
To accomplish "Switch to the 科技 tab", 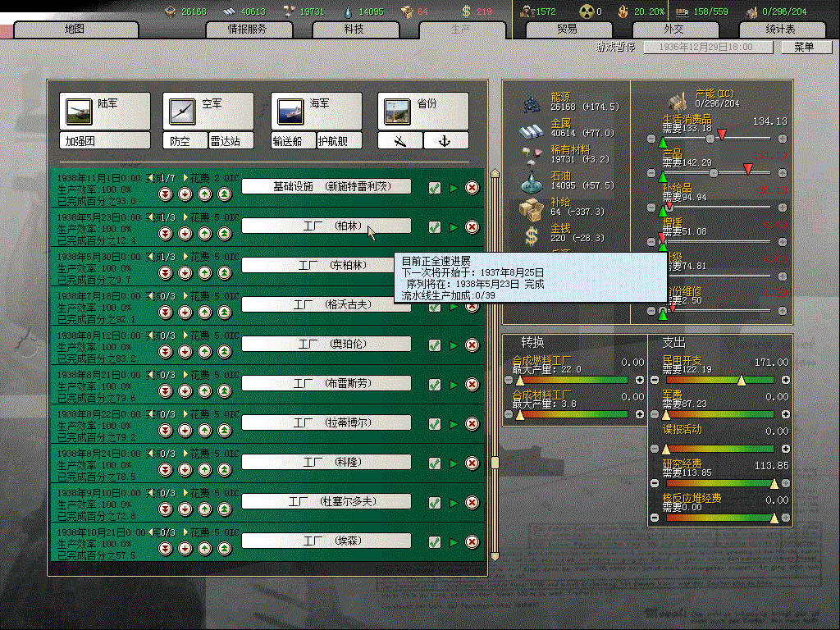I will pos(355,30).
